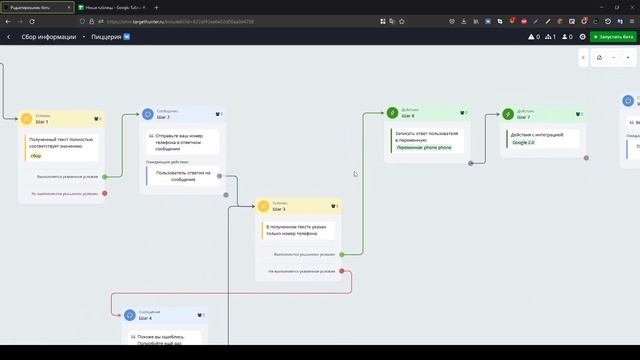Select the yellow condition icon of Шаг 3
Viewport: 640px width, 360px height.
pyautogui.click(x=263, y=206)
